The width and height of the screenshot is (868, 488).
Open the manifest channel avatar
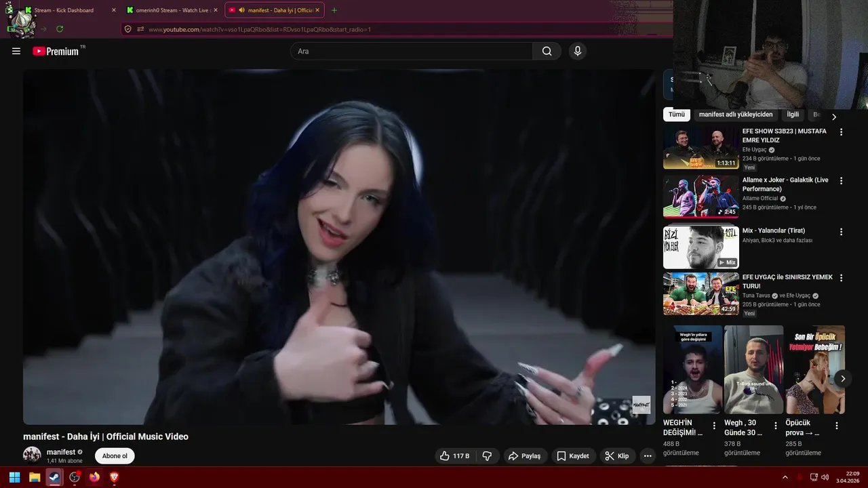point(32,455)
